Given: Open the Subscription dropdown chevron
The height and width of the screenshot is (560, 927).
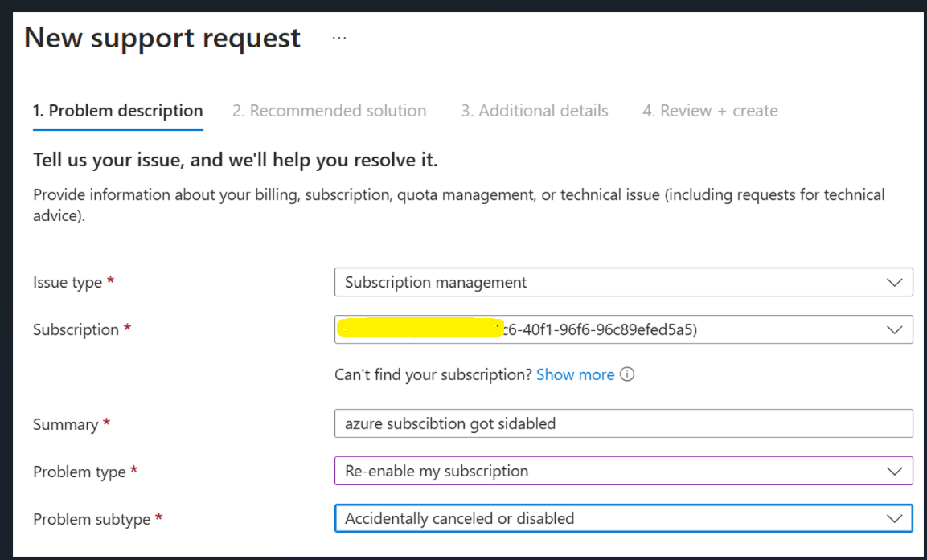Looking at the screenshot, I should point(894,329).
